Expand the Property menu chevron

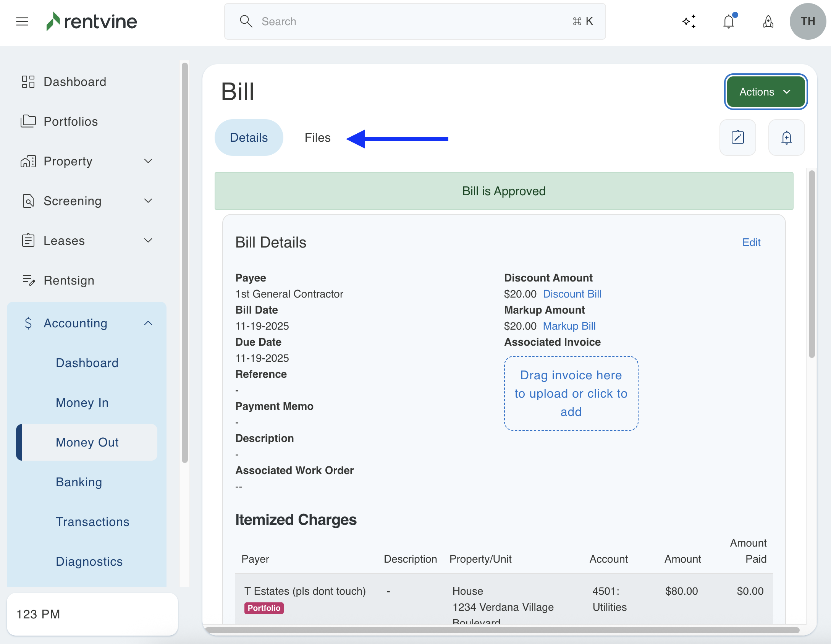148,161
